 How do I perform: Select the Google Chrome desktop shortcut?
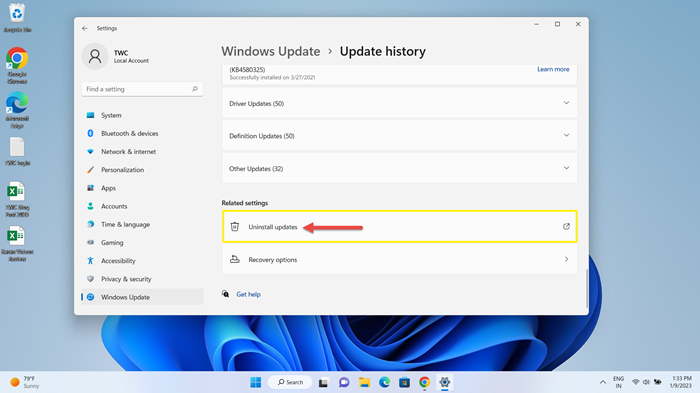coord(17,65)
